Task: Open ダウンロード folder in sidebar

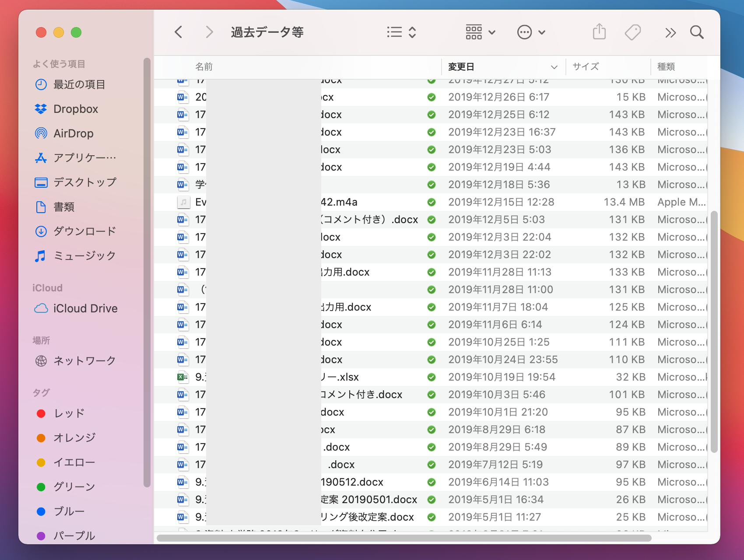Action: coord(84,231)
